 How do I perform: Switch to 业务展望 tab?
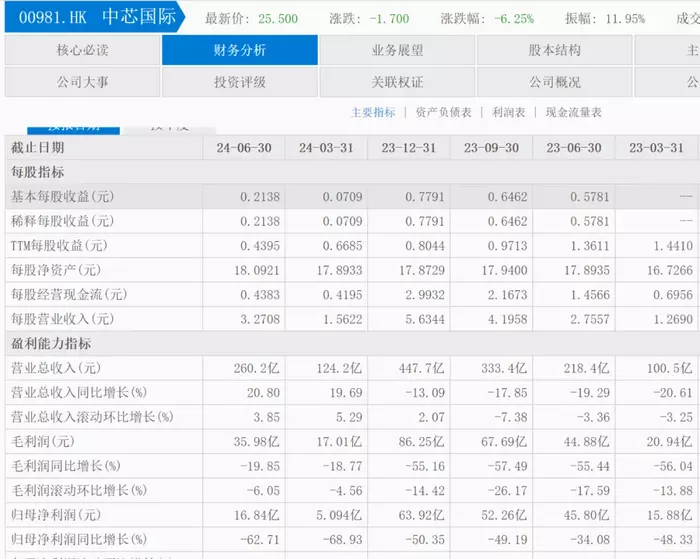pos(397,50)
